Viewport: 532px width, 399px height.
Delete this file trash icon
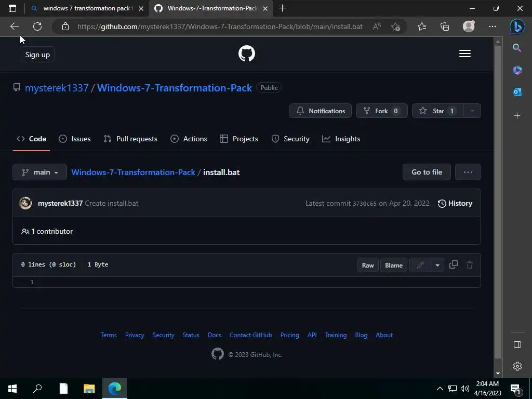470,264
